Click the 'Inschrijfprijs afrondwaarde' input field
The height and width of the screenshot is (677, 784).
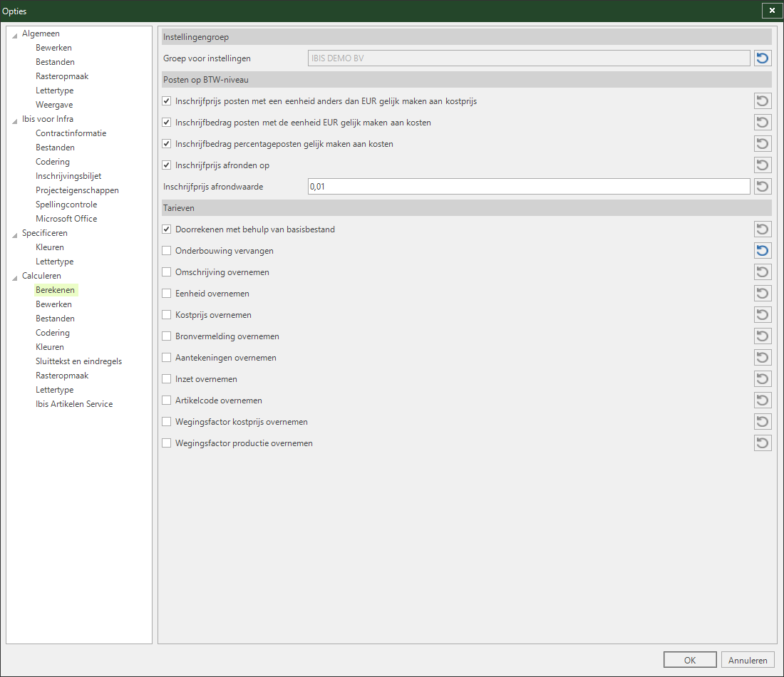click(529, 187)
